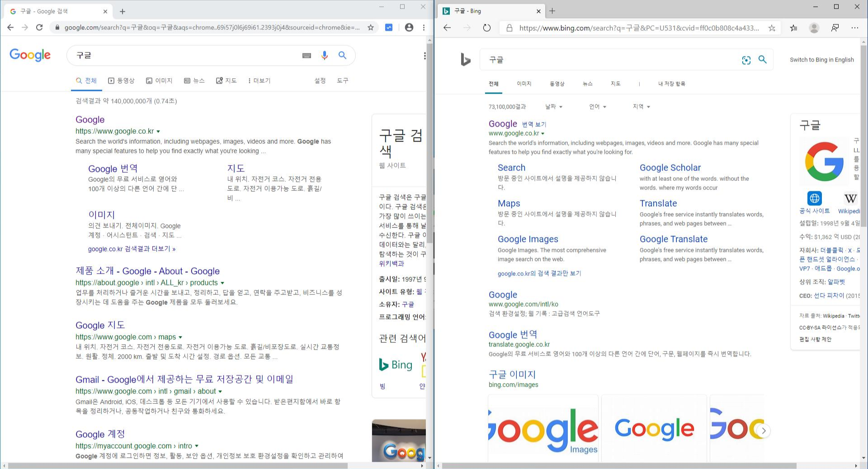
Task: Expand Bing 날짜 filter dropdown
Action: 554,107
